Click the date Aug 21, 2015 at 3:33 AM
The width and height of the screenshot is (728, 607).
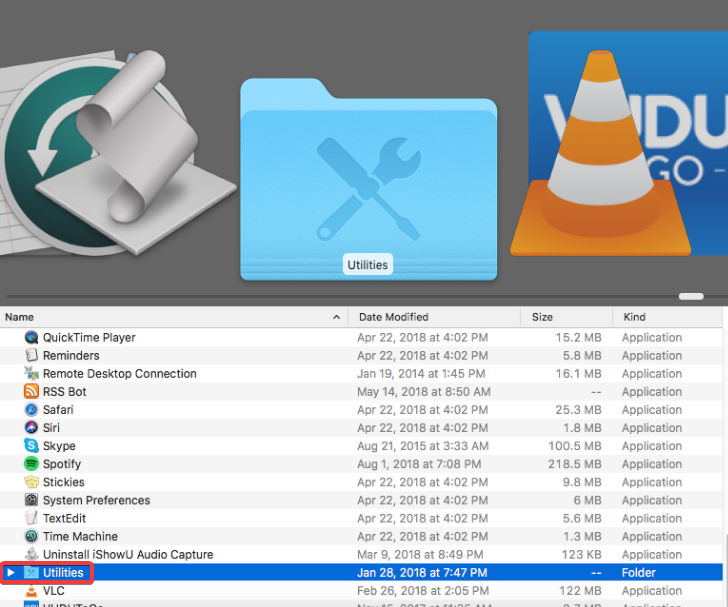click(423, 446)
